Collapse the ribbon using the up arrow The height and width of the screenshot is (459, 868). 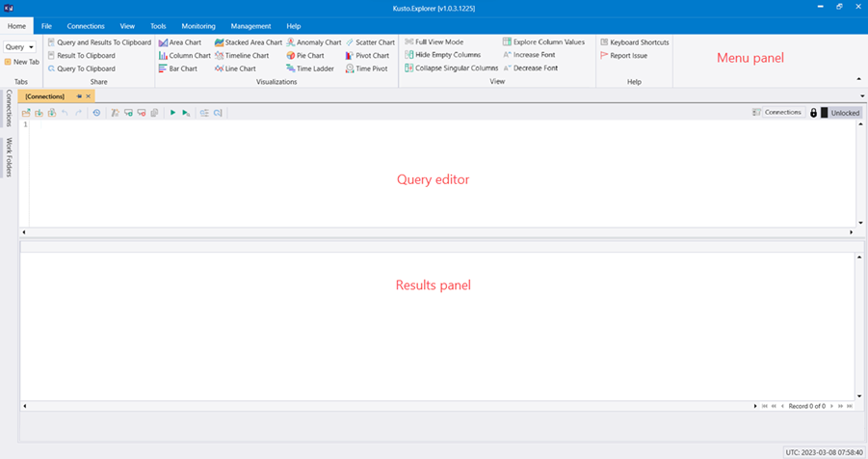pyautogui.click(x=858, y=78)
